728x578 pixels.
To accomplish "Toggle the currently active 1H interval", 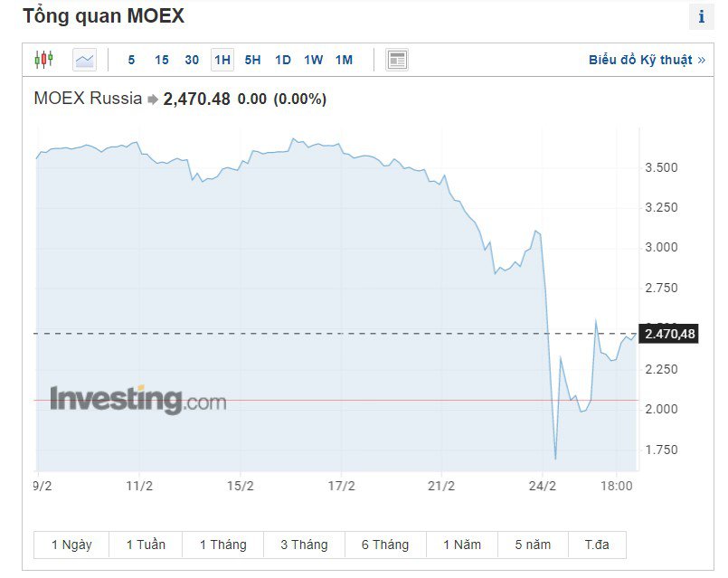I will pyautogui.click(x=222, y=60).
